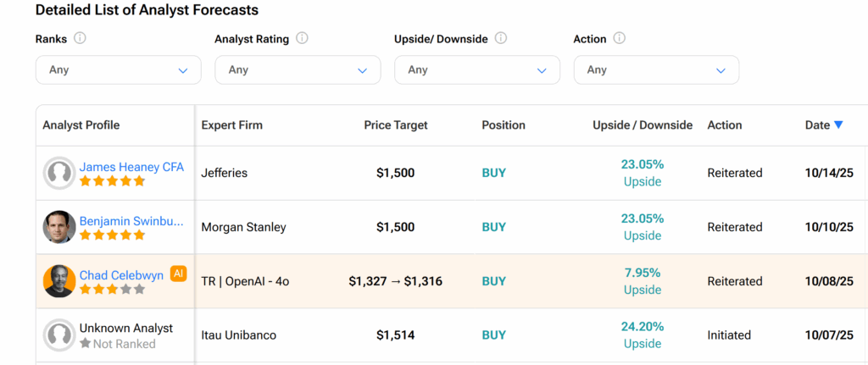Image resolution: width=868 pixels, height=365 pixels.
Task: Open James Heaney CFA analyst profile
Action: [131, 167]
